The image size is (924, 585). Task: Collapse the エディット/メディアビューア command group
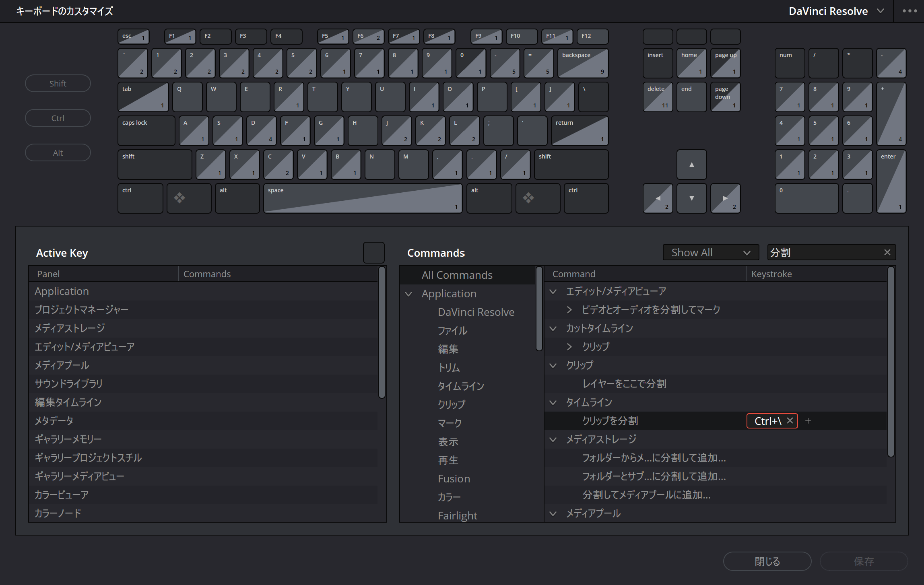(553, 291)
